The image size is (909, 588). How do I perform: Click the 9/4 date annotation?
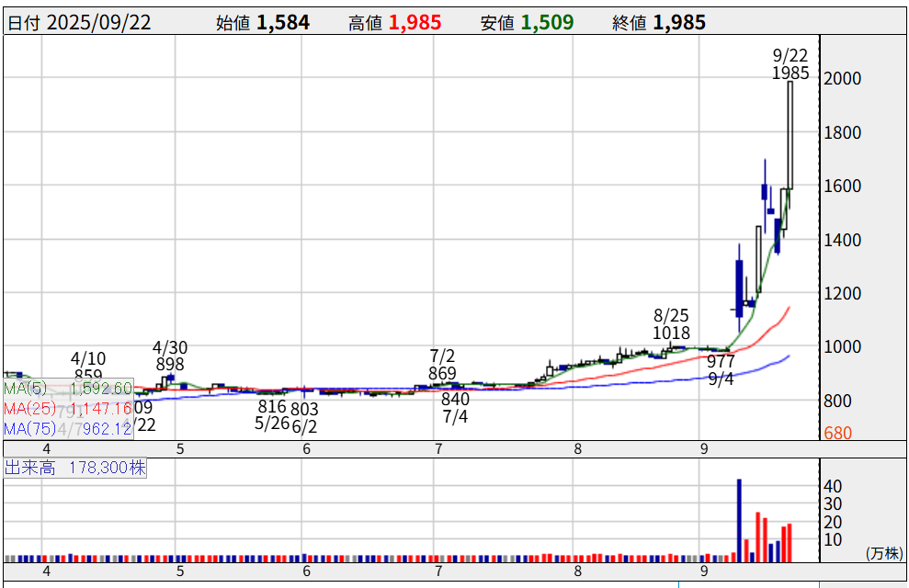(721, 379)
